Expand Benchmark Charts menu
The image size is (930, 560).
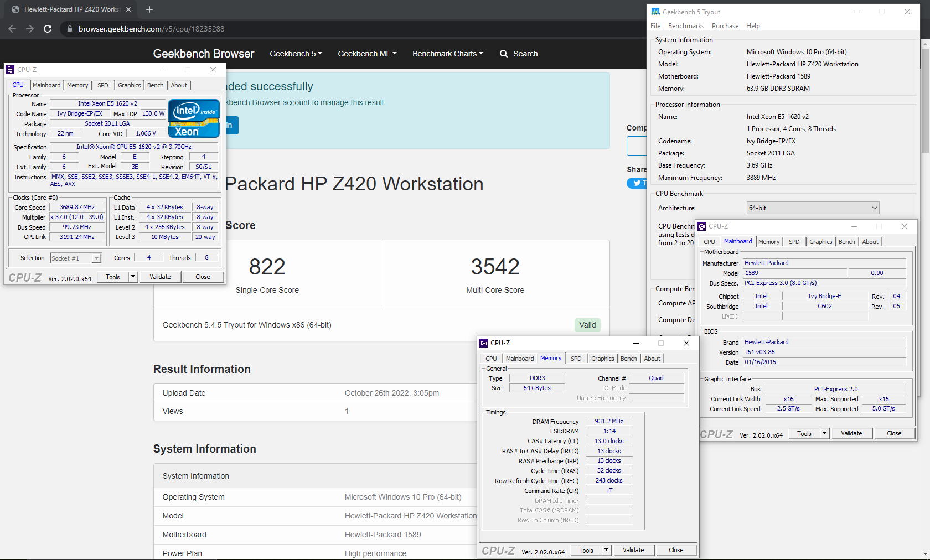click(447, 54)
